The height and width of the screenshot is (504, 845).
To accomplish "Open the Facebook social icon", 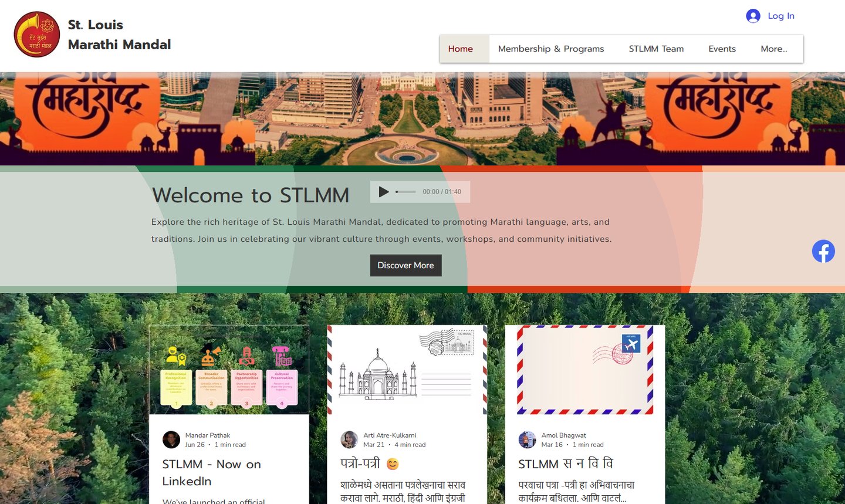I will click(x=823, y=251).
